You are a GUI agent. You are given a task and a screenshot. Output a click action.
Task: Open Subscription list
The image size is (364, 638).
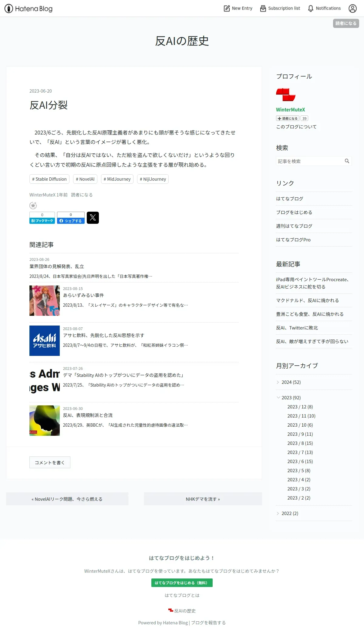pos(280,9)
